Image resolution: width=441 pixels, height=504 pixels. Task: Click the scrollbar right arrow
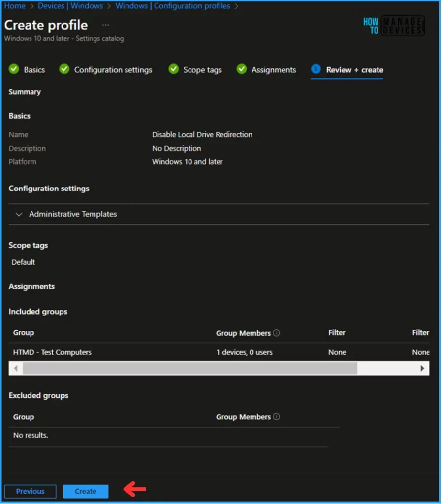click(x=422, y=368)
